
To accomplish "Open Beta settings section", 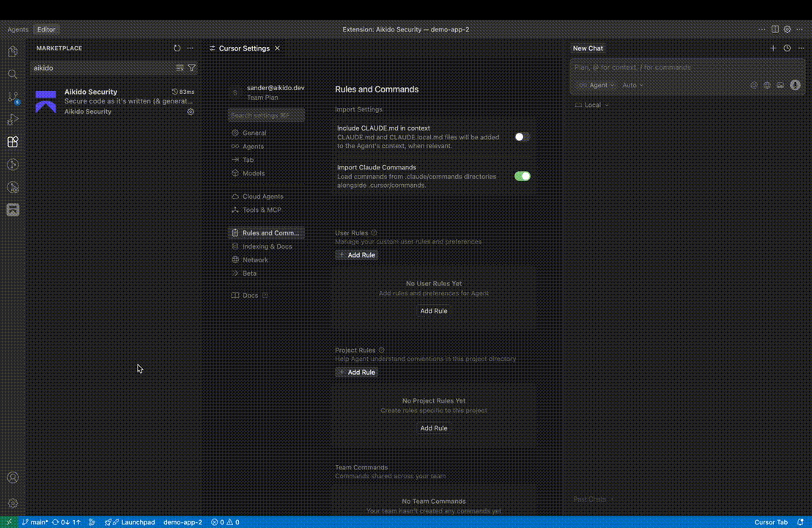I will point(266,274).
